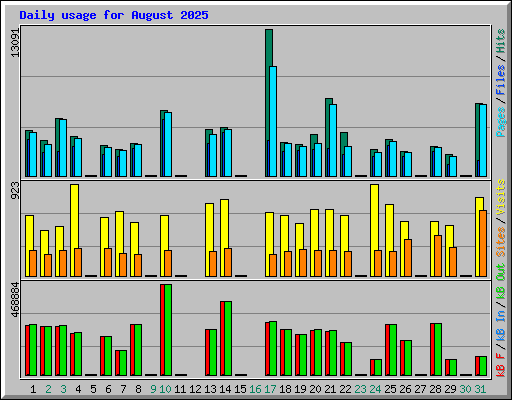This screenshot has width=512, height=400.
Task: Click day label 31 on x-axis
Action: coord(480,389)
